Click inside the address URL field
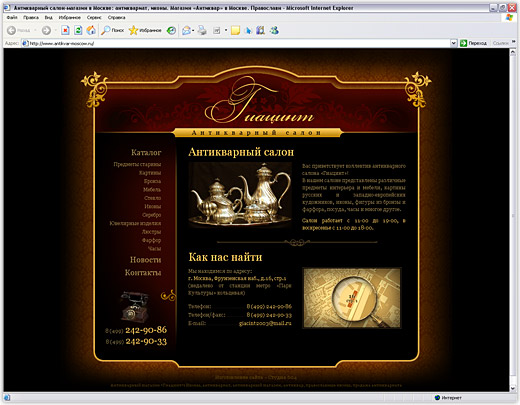The width and height of the screenshot is (520, 405). (237, 43)
